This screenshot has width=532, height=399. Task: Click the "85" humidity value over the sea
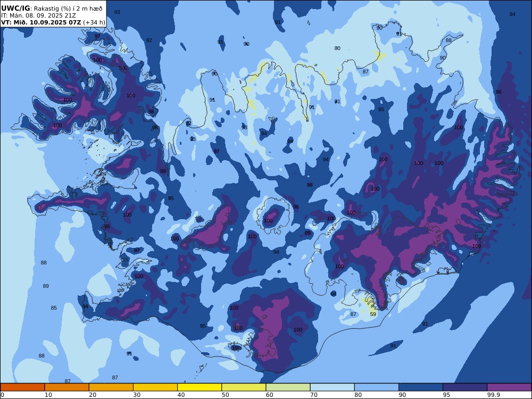(54, 307)
